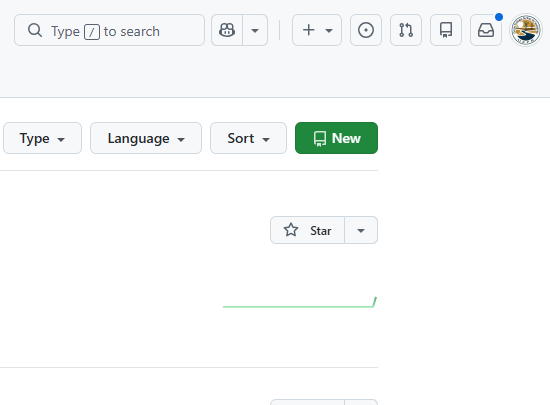Expand the Copilot dropdown arrow
Screen dimensions: 550x405
(255, 30)
